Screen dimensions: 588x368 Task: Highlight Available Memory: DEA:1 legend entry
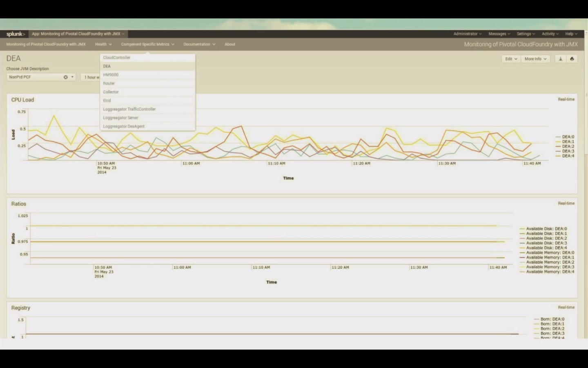click(547, 258)
